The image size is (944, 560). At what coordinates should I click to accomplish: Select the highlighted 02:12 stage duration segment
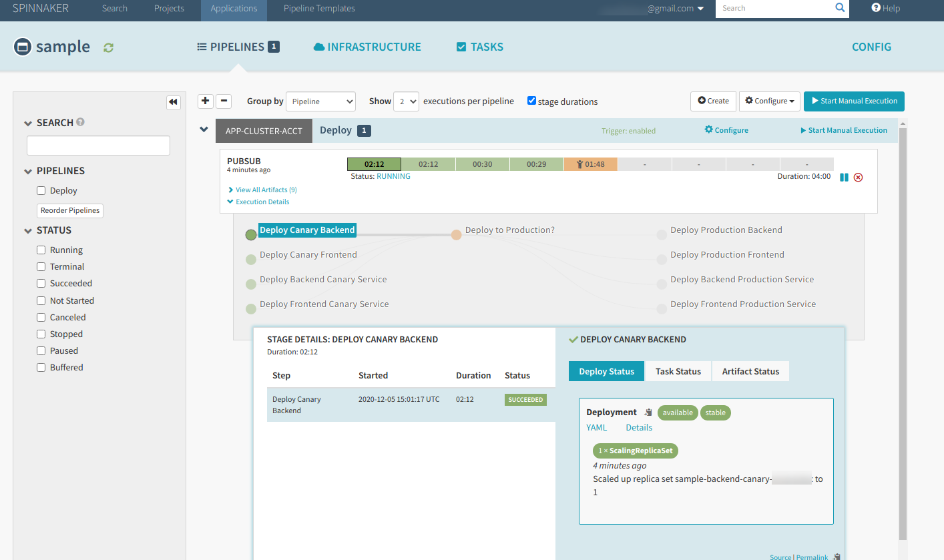pyautogui.click(x=373, y=164)
